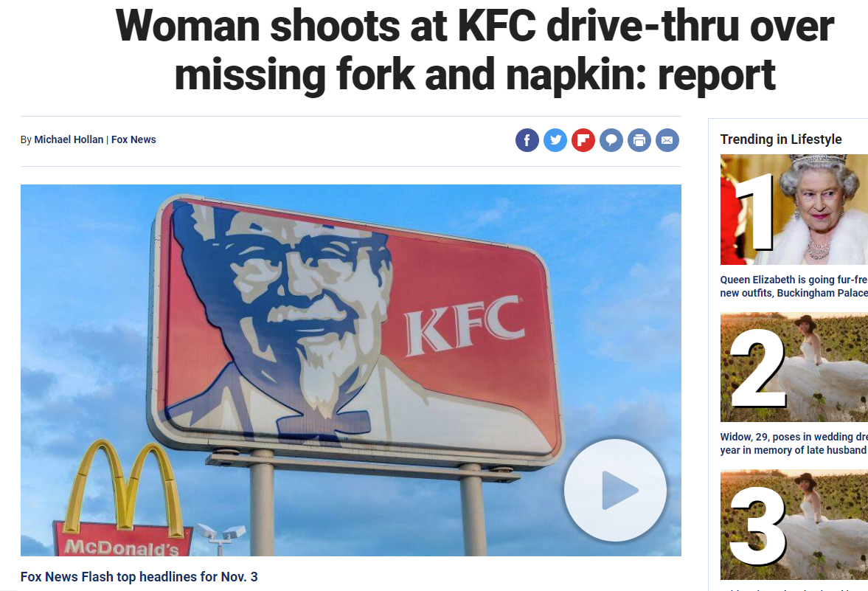Image resolution: width=868 pixels, height=591 pixels.
Task: Open the Queen Elizabeth trending thumbnail
Action: [794, 210]
